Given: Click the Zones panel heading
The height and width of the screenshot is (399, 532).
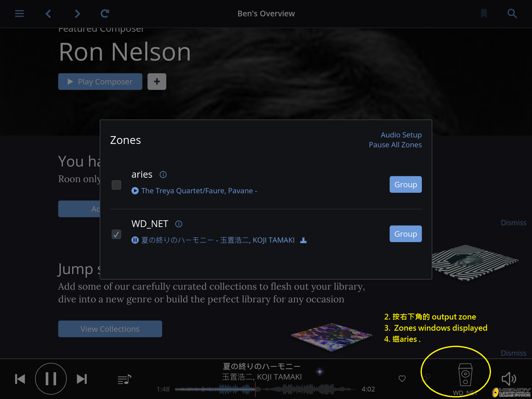Looking at the screenshot, I should pyautogui.click(x=125, y=140).
